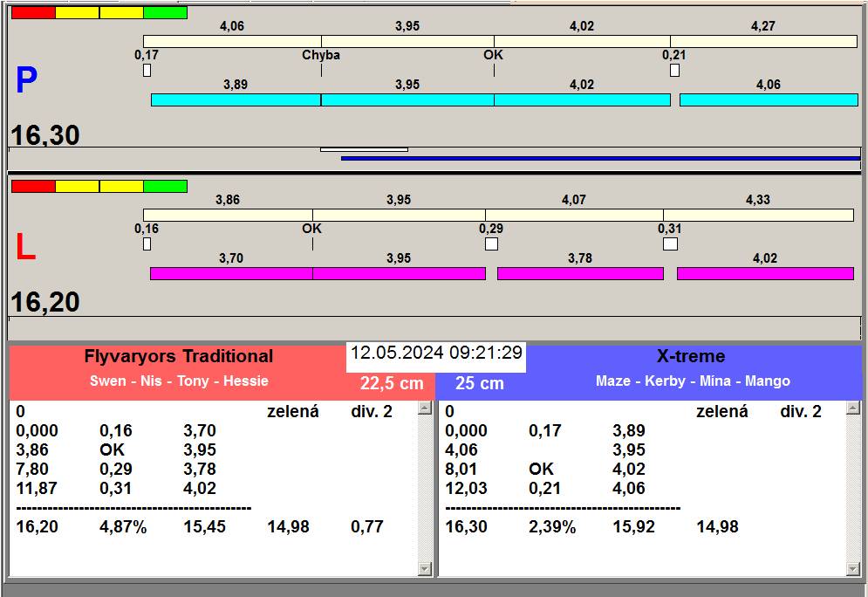This screenshot has height=597, width=868.
Task: Click the red start light in lane P
Action: [33, 13]
